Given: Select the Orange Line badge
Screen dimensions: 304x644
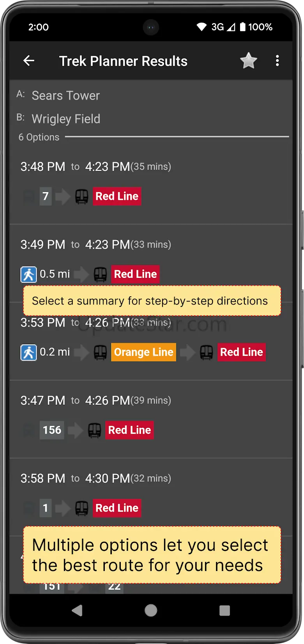Looking at the screenshot, I should (143, 352).
